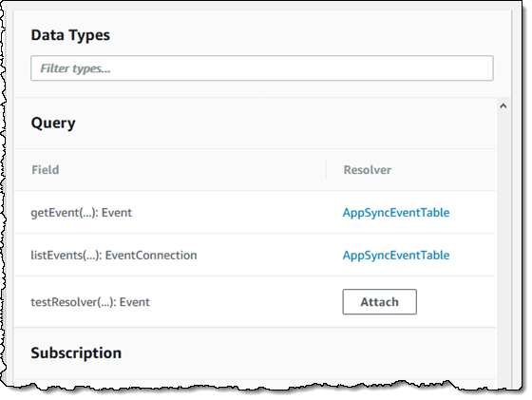Click the scroll-up arrow in the types list
The width and height of the screenshot is (532, 400).
pyautogui.click(x=503, y=106)
